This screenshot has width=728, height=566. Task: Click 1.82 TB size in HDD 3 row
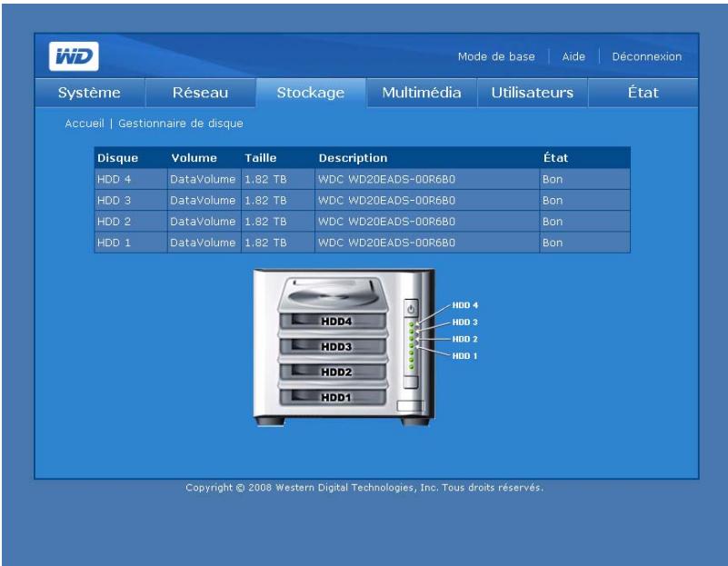click(265, 201)
